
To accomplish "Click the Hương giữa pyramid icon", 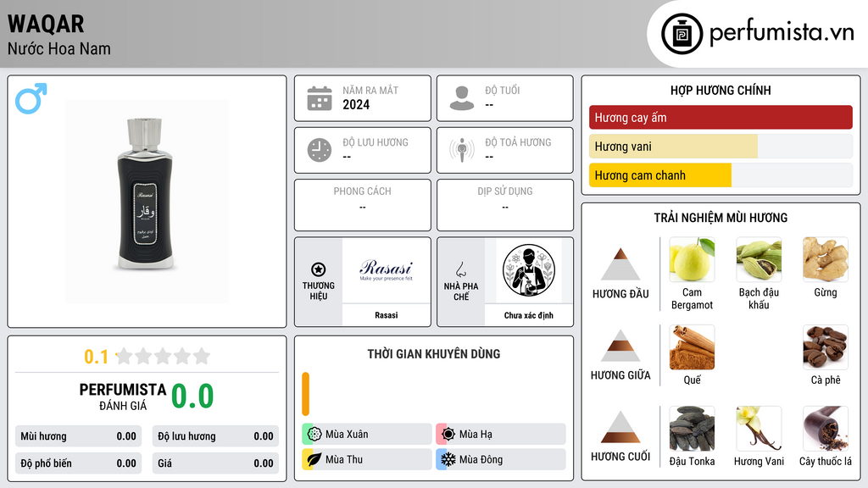I will [x=620, y=346].
